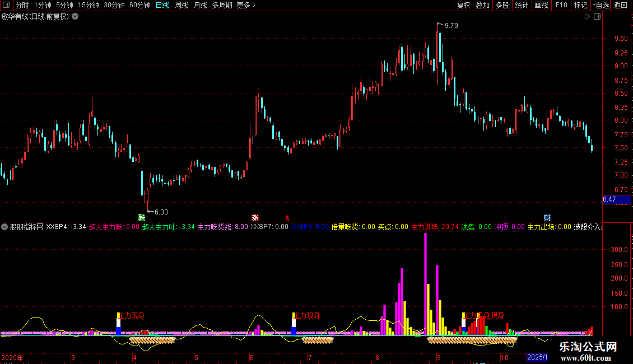
Task: Open the 复权 adjustment menu
Action: pos(463,5)
